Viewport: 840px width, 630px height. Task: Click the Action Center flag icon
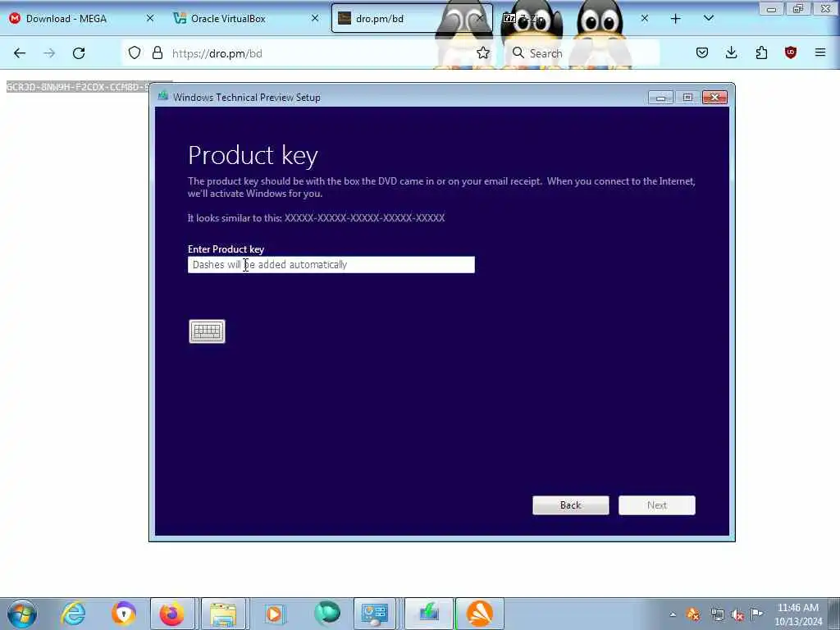click(756, 614)
